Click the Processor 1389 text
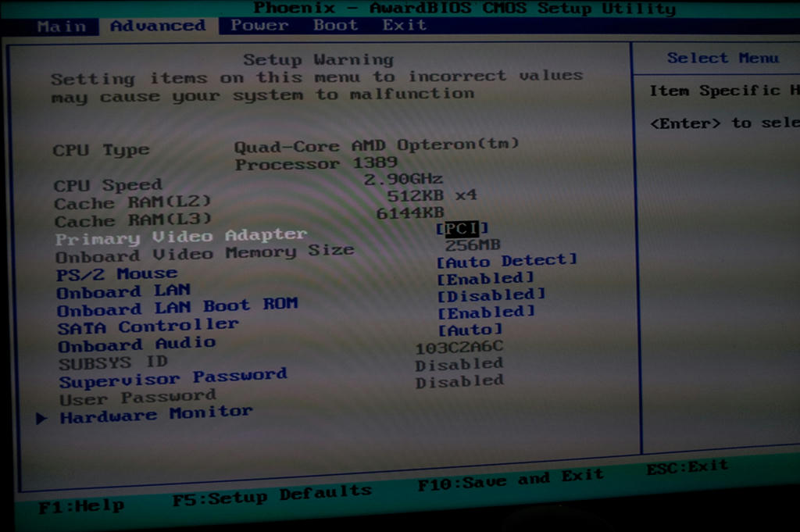 [x=316, y=163]
